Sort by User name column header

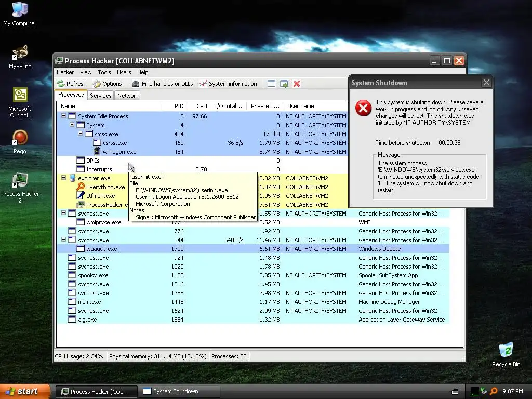click(315, 106)
